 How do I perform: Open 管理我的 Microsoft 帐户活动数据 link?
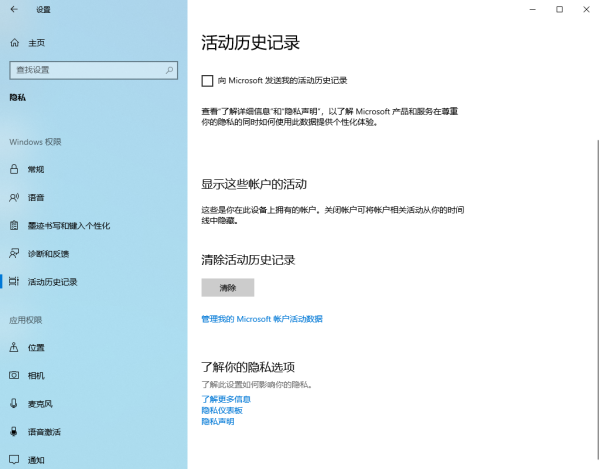pos(262,319)
